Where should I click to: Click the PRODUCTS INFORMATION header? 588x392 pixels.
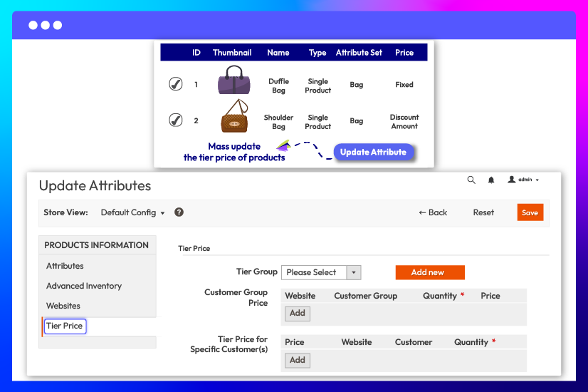click(x=97, y=245)
